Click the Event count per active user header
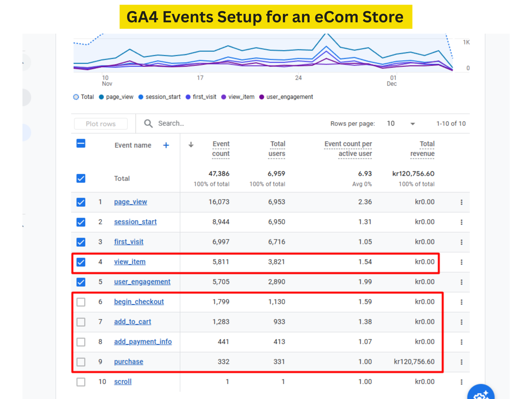The image size is (532, 399). (348, 149)
